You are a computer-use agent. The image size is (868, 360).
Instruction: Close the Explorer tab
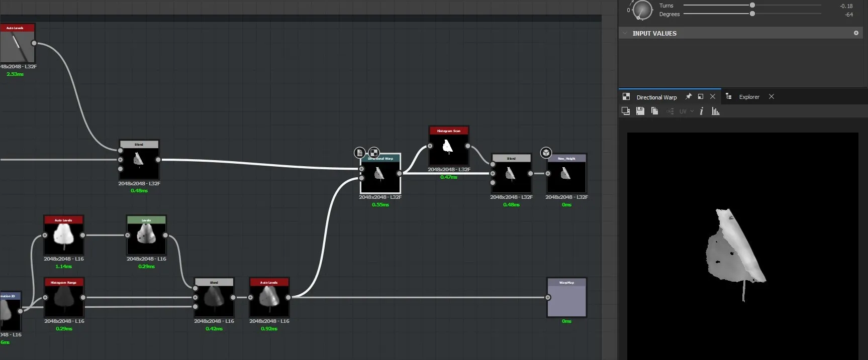point(771,97)
